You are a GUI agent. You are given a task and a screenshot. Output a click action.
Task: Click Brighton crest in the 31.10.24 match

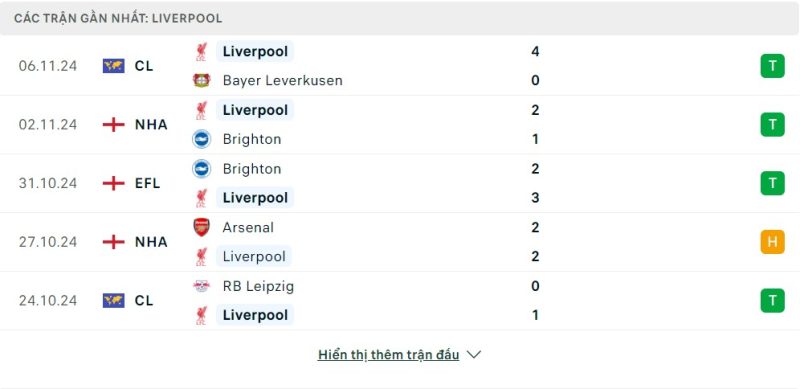[202, 169]
